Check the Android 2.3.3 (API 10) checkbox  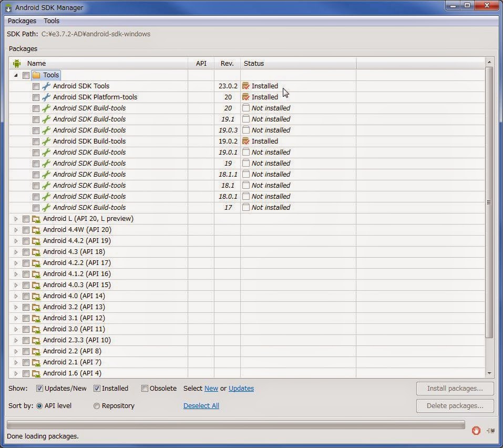click(26, 341)
